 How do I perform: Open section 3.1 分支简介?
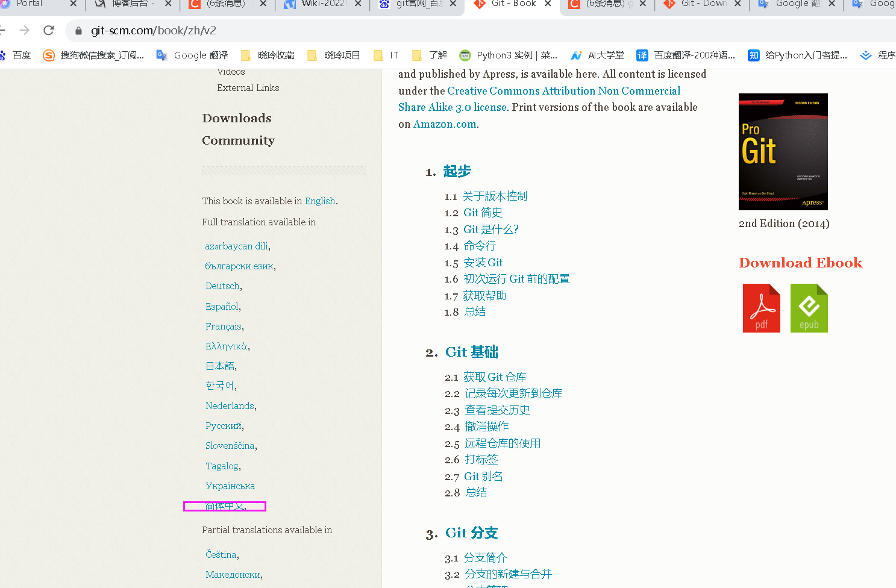(485, 558)
